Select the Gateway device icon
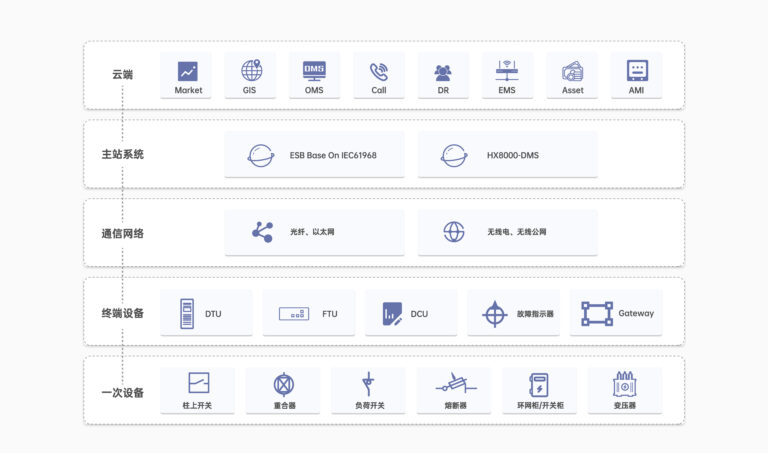This screenshot has height=453, width=768. pyautogui.click(x=597, y=313)
